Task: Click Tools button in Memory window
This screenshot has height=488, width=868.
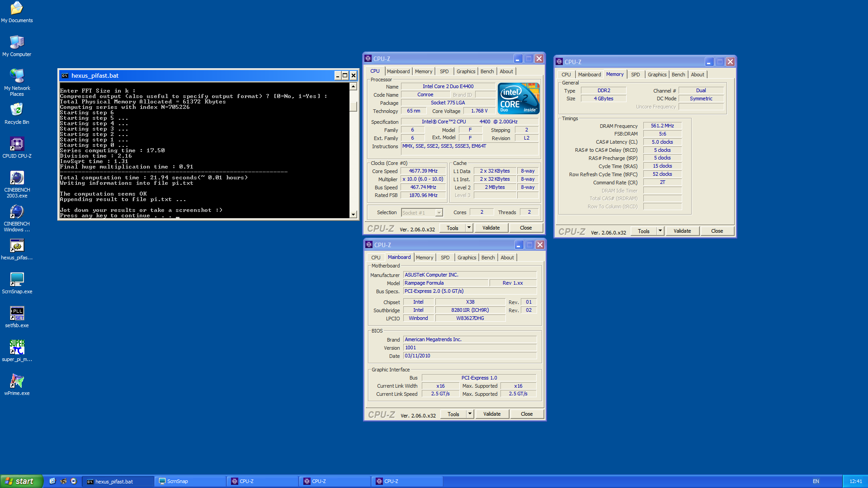Action: click(644, 231)
